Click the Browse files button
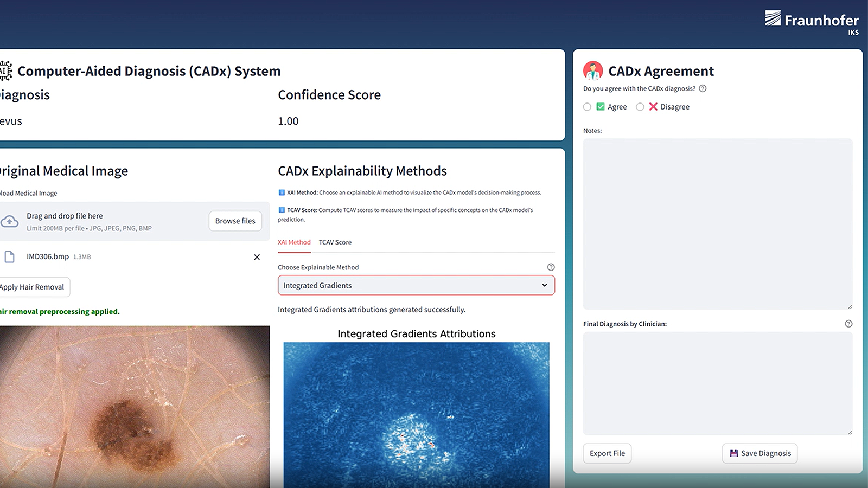This screenshot has height=488, width=868. (x=235, y=221)
